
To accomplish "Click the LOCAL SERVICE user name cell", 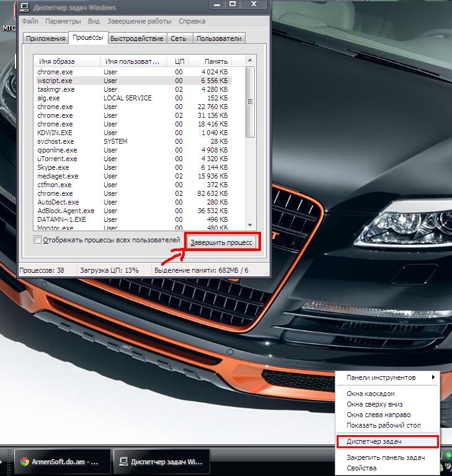I will [x=128, y=98].
